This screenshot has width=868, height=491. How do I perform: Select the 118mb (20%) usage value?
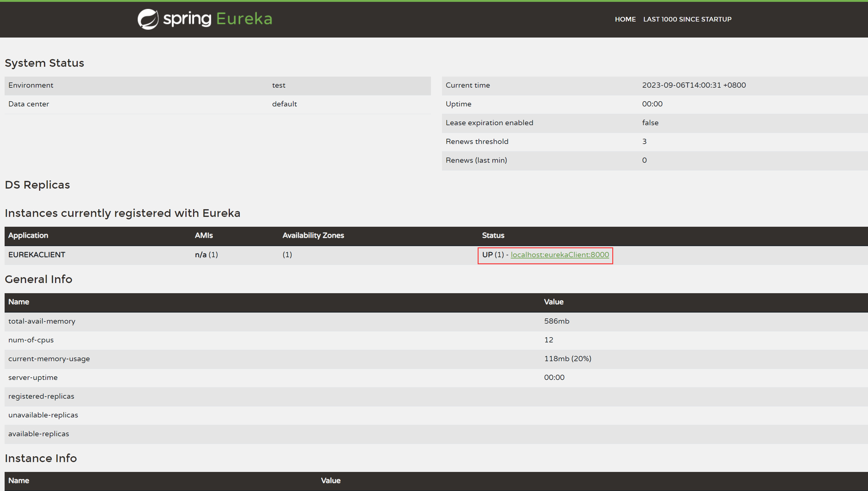[568, 359]
